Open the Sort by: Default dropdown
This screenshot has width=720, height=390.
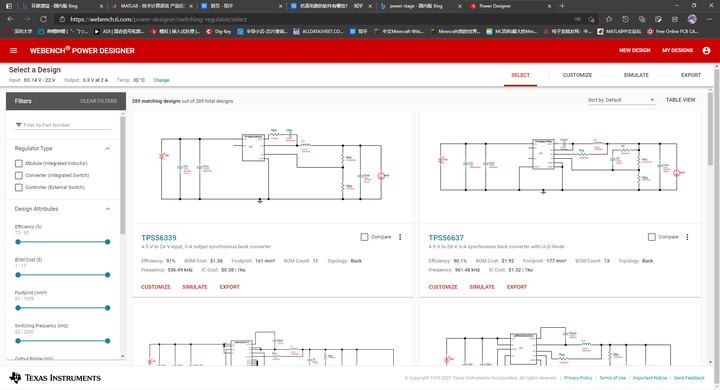(621, 100)
